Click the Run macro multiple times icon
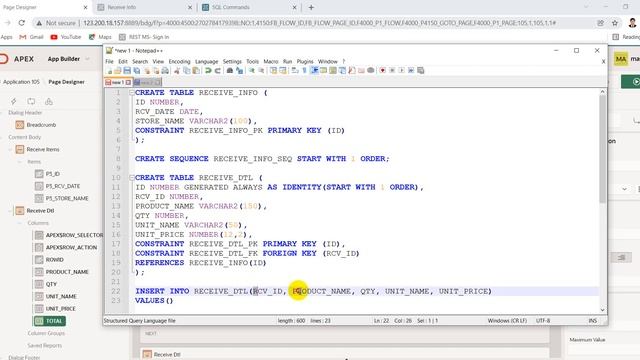The image size is (640, 360). coord(411,71)
